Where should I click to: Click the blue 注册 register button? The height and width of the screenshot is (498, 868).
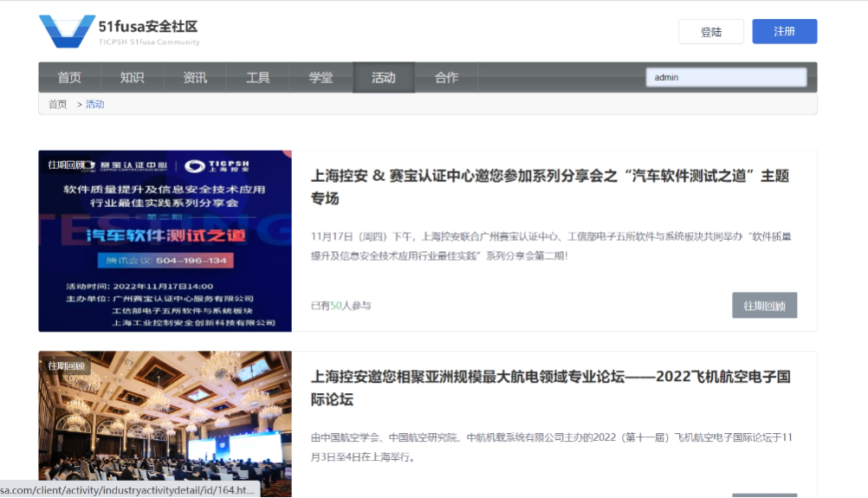[785, 31]
